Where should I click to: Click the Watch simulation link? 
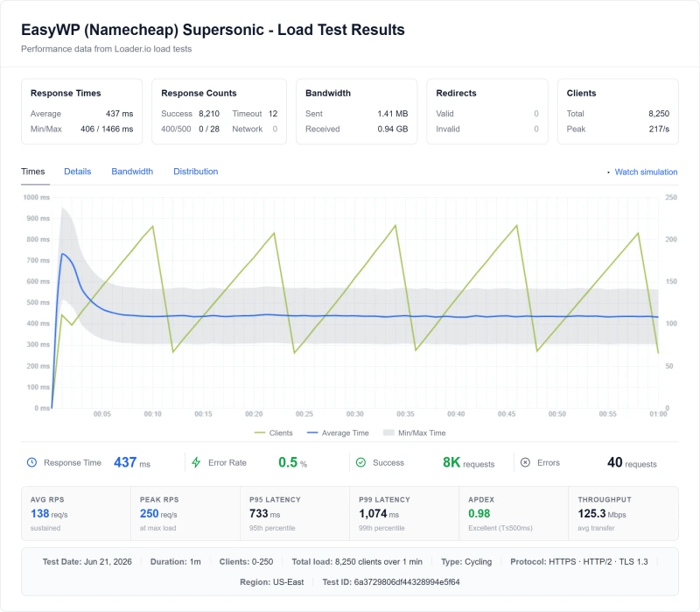[x=646, y=172]
